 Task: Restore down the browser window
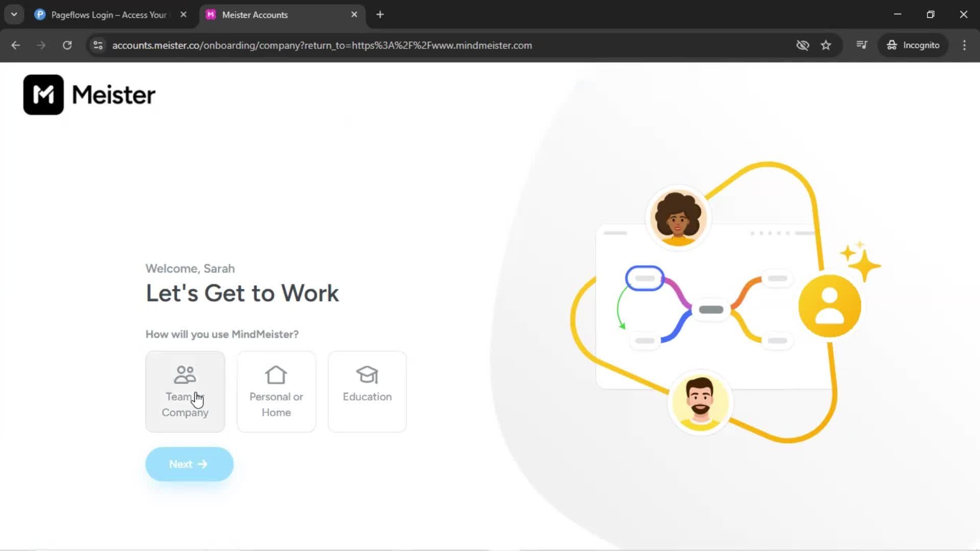[x=930, y=15]
